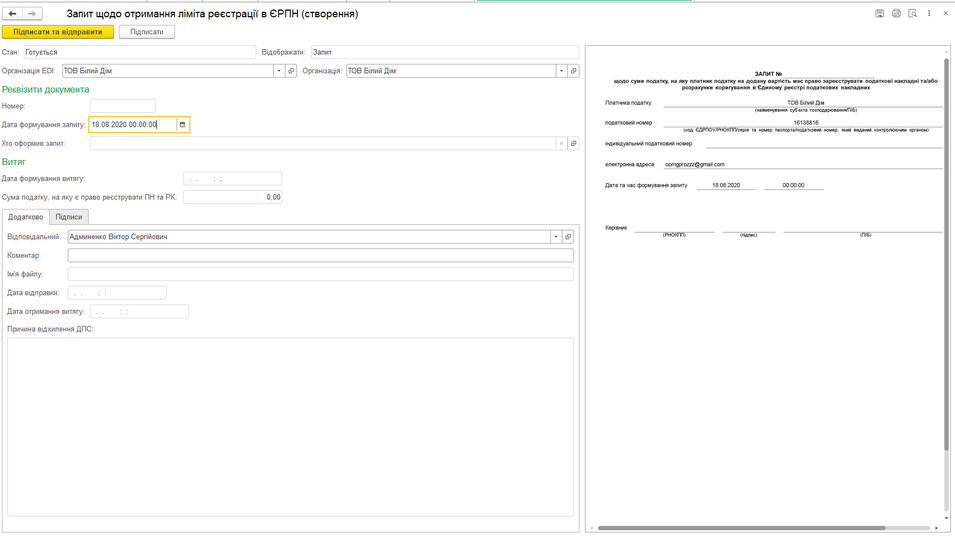Open the three-dot more options menu
Screen dimensions: 955x536
point(929,14)
